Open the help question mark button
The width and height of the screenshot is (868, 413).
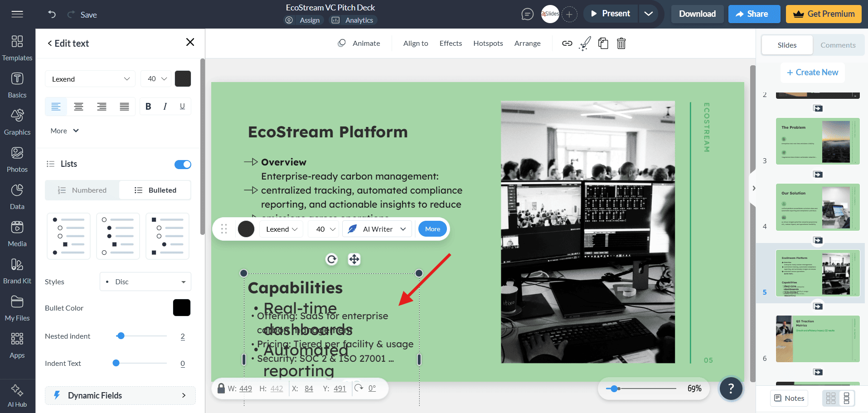tap(731, 389)
